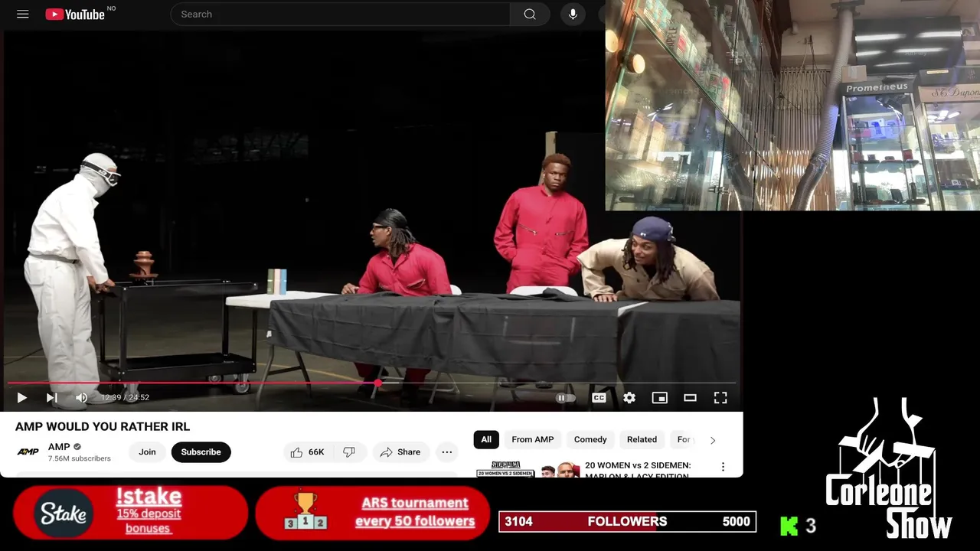Viewport: 980px width, 551px height.
Task: Open options menu for the Sidemen video
Action: [x=723, y=466]
